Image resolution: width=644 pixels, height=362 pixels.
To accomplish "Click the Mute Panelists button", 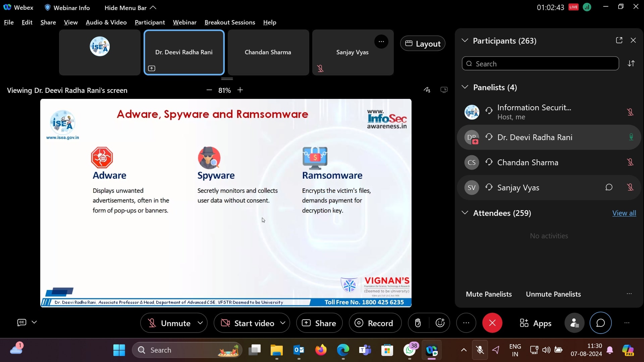I will coord(489,294).
